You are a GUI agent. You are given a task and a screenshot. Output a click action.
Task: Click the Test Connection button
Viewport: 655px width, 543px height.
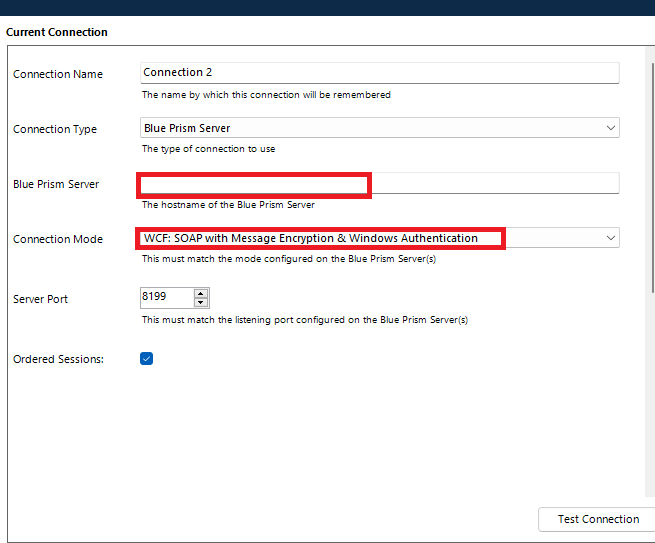(598, 519)
